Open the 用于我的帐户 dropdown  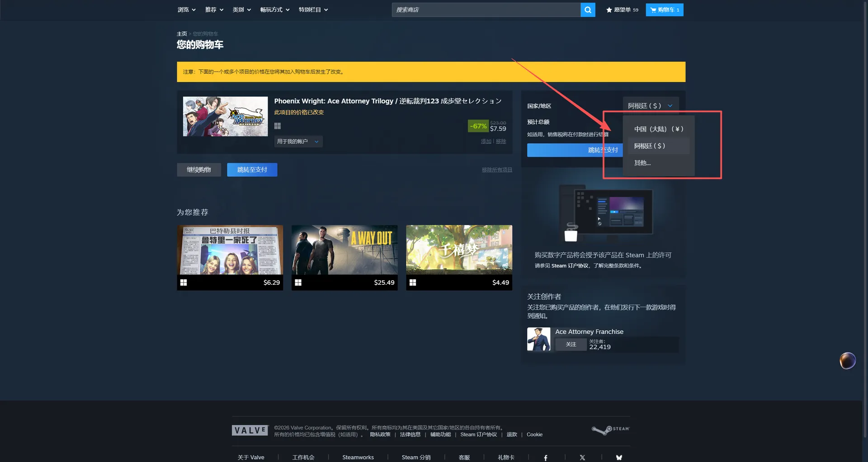[x=298, y=141]
